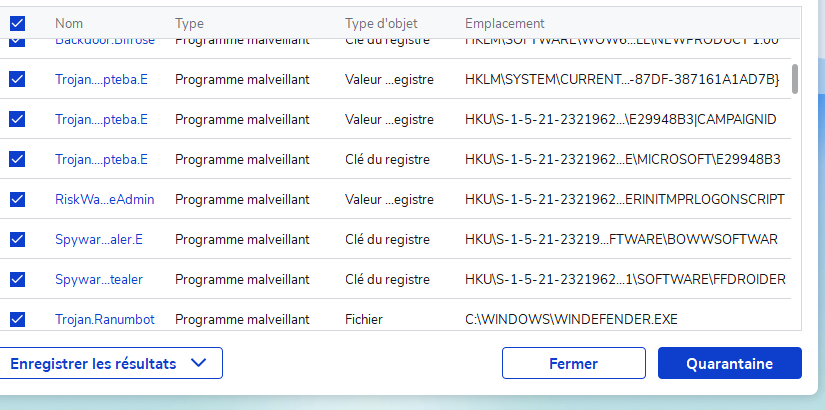Uncheck the Trojan.Ranumbot row checkbox
This screenshot has height=410, width=825.
[x=17, y=319]
